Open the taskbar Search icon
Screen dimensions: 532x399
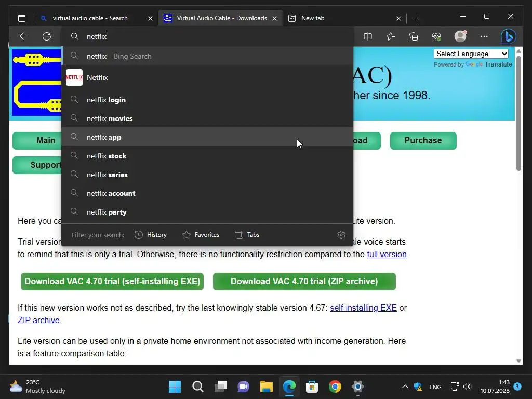coord(198,387)
